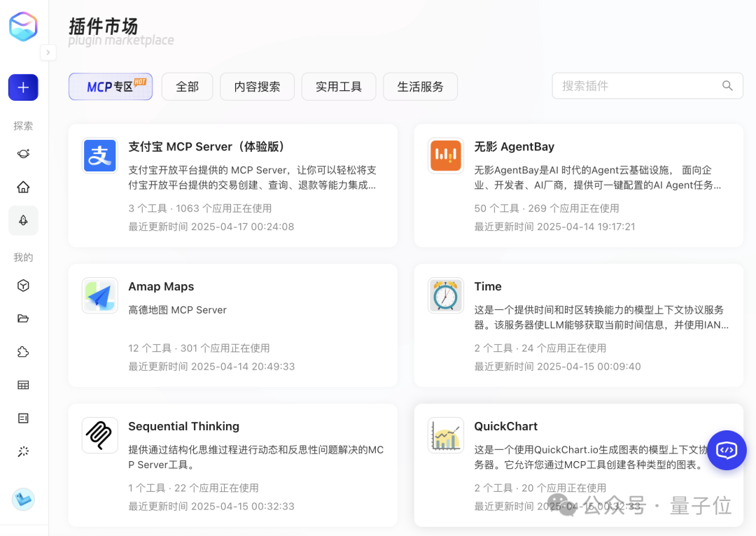Open the Sequential Thinking title

pyautogui.click(x=183, y=426)
